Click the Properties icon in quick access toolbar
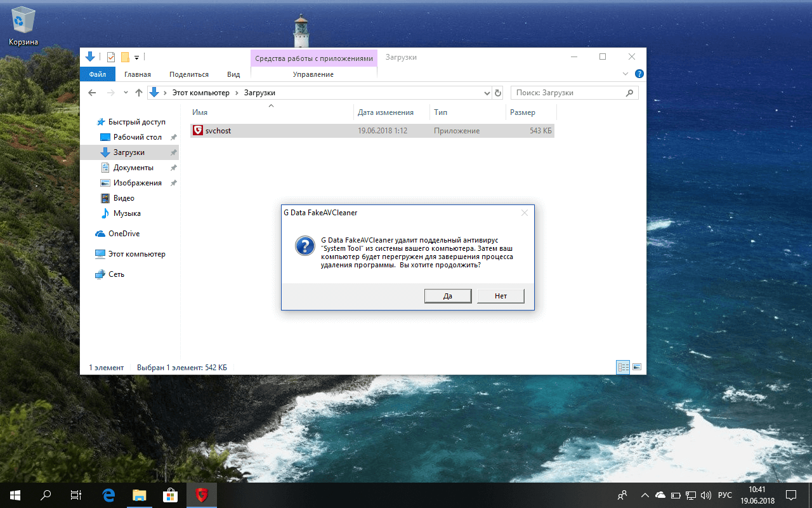812x508 pixels. coord(110,57)
